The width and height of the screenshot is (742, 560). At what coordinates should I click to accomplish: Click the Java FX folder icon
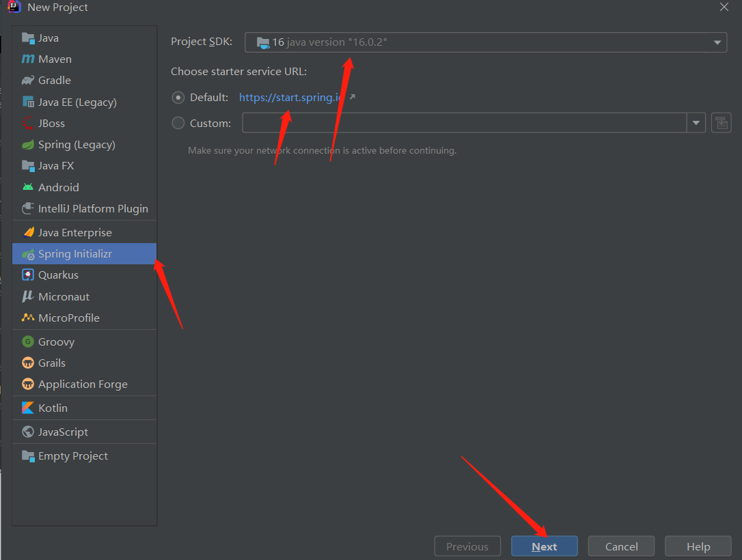[28, 166]
